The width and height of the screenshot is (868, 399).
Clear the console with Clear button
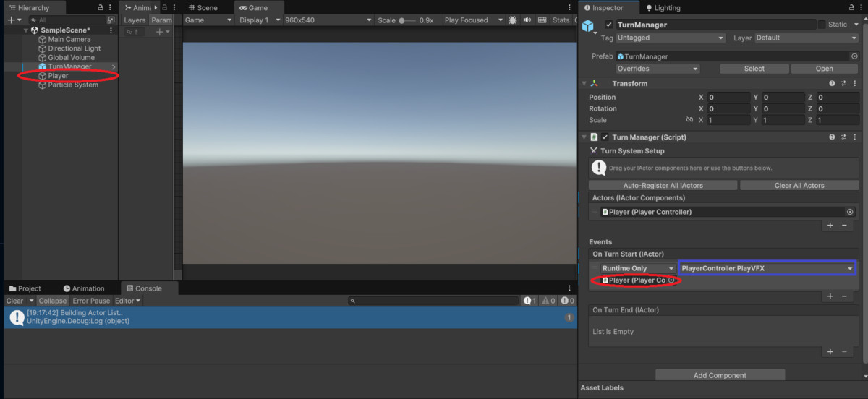click(14, 301)
